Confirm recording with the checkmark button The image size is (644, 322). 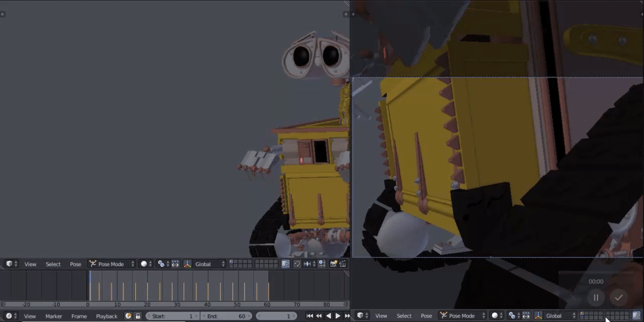coord(618,298)
